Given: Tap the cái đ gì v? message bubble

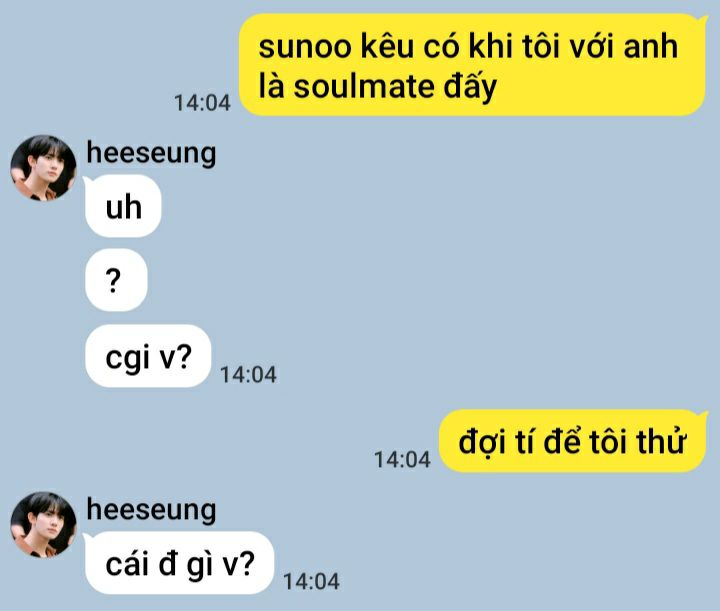Looking at the screenshot, I should coord(179,563).
